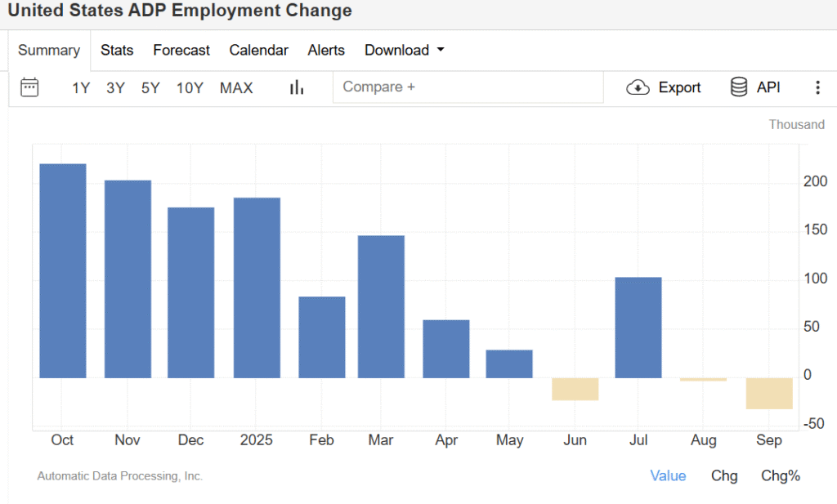
Task: Click the tall blue October bar
Action: (63, 270)
